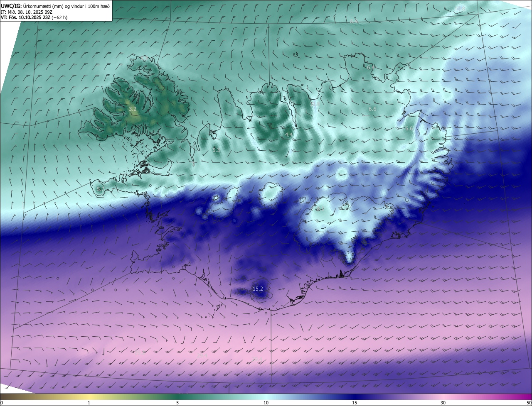Click the 5.3 value label in the northwest

click(216, 150)
